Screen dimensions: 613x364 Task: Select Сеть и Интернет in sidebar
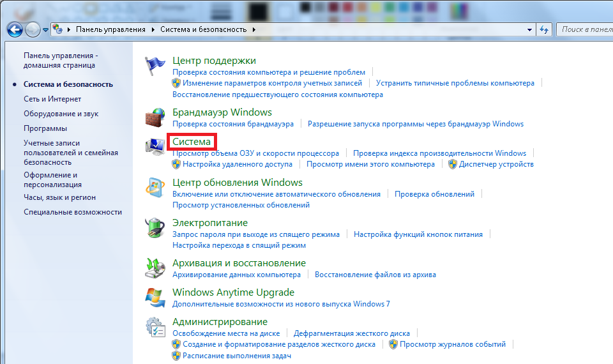point(52,99)
